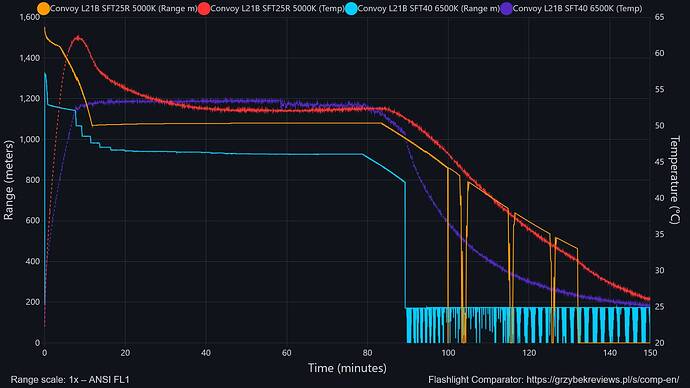The height and width of the screenshot is (388, 690).
Task: Click the 600 range axis label
Action: click(x=33, y=220)
